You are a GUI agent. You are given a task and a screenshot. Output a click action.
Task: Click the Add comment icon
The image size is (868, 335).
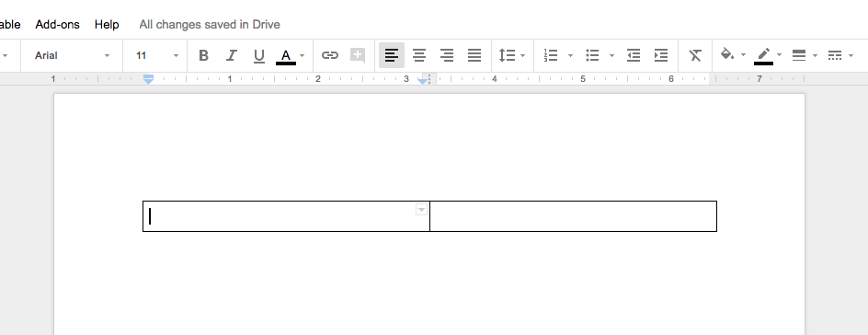tap(358, 55)
